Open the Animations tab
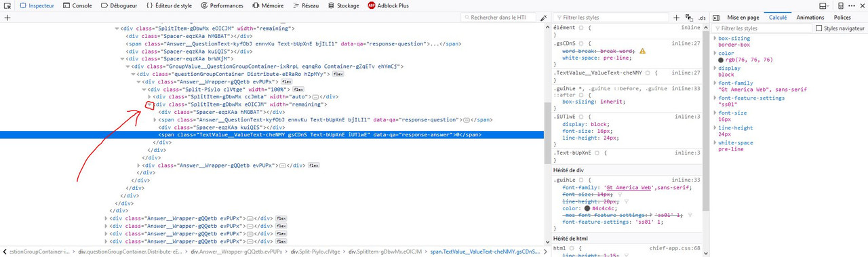Screen dimensions: 868x257 coord(810,18)
